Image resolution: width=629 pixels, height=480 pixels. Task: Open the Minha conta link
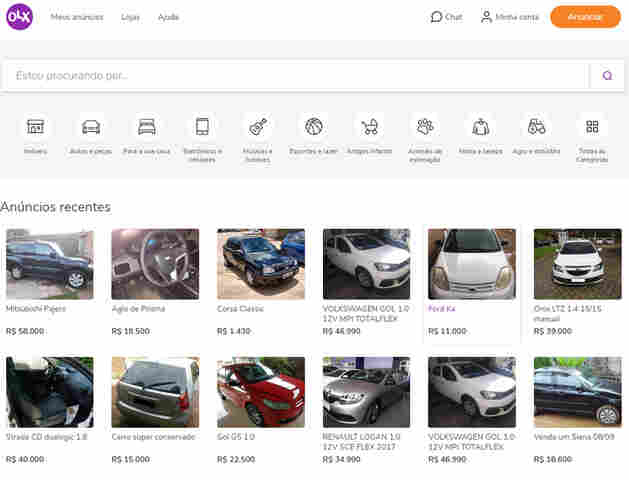pyautogui.click(x=510, y=17)
